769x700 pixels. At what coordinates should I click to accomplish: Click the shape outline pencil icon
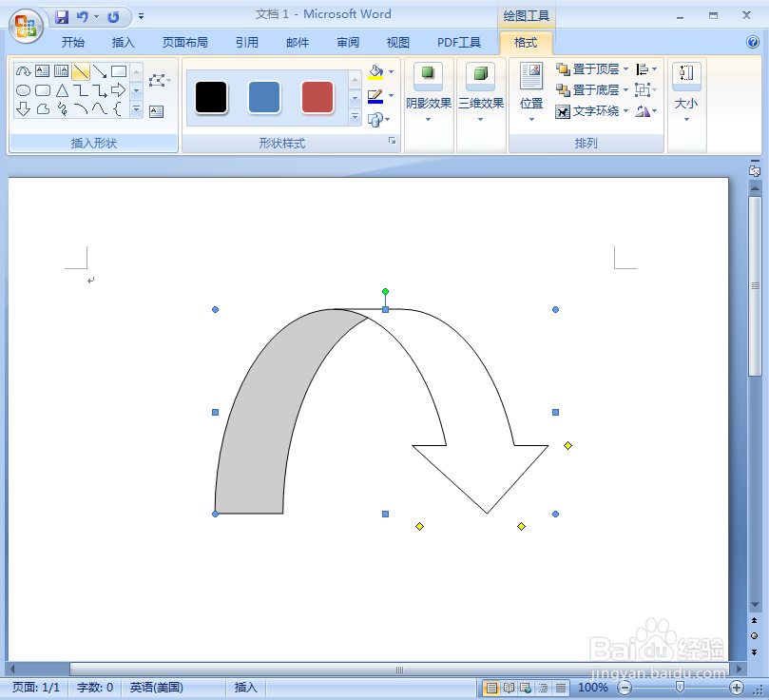(375, 96)
